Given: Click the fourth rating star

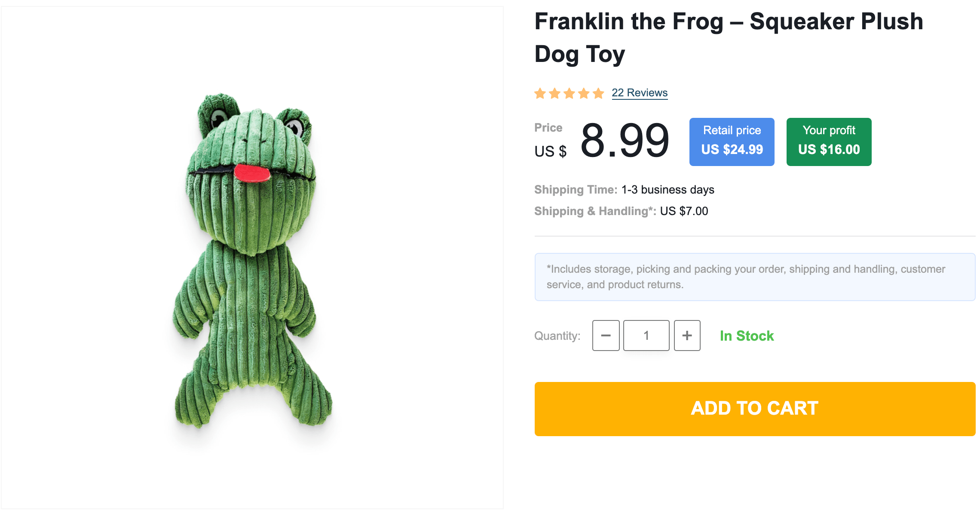Looking at the screenshot, I should pyautogui.click(x=584, y=93).
